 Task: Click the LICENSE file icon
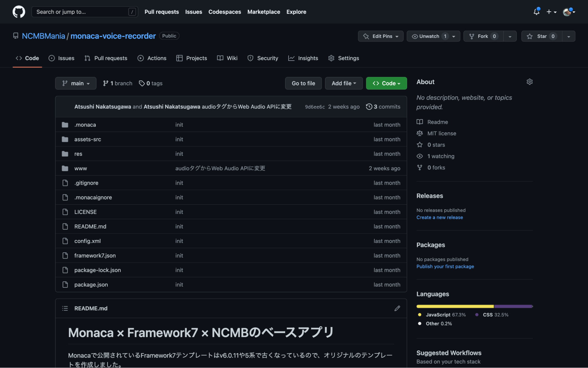[x=65, y=212]
